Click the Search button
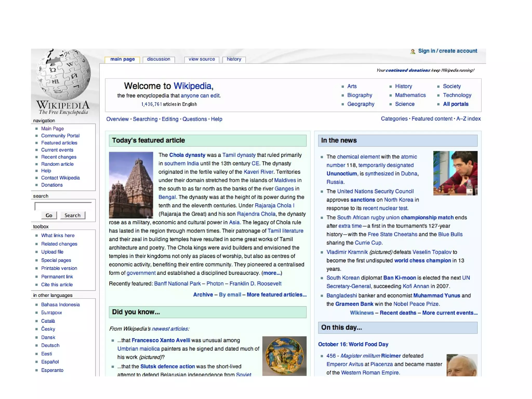Screen dimensions: 532x399 72,215
